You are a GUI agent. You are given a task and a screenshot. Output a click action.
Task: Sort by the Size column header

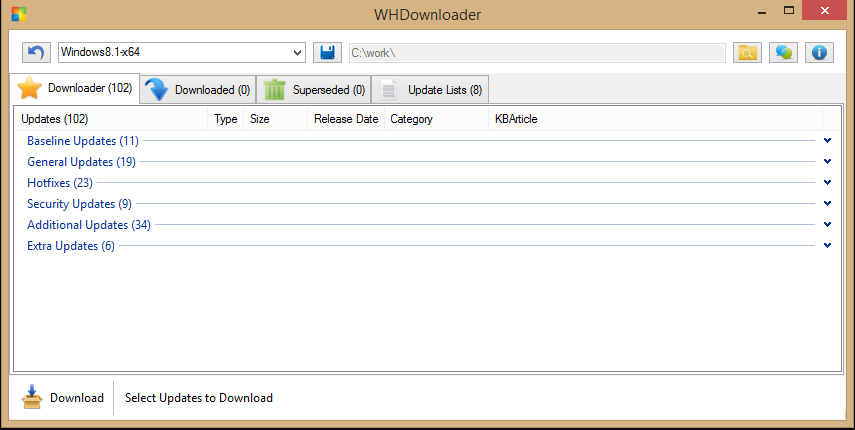pos(275,119)
